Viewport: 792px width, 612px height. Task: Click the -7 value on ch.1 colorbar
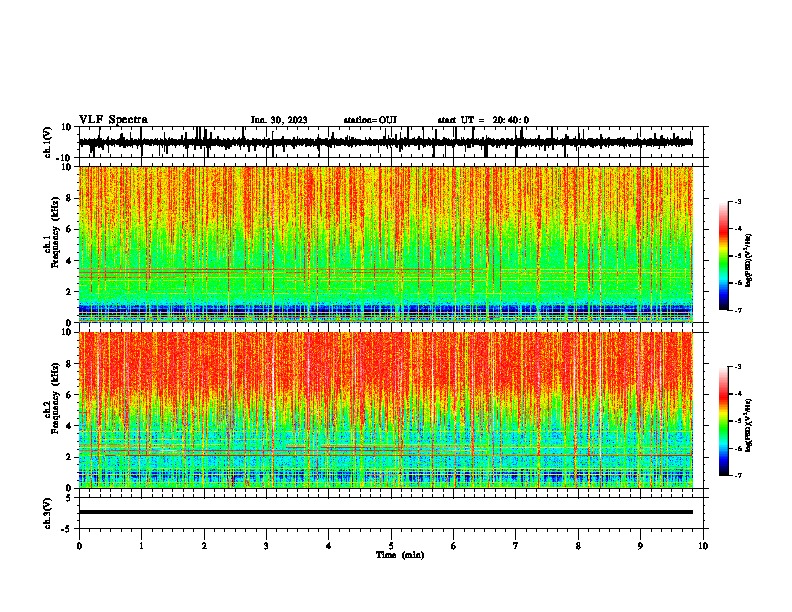(737, 310)
